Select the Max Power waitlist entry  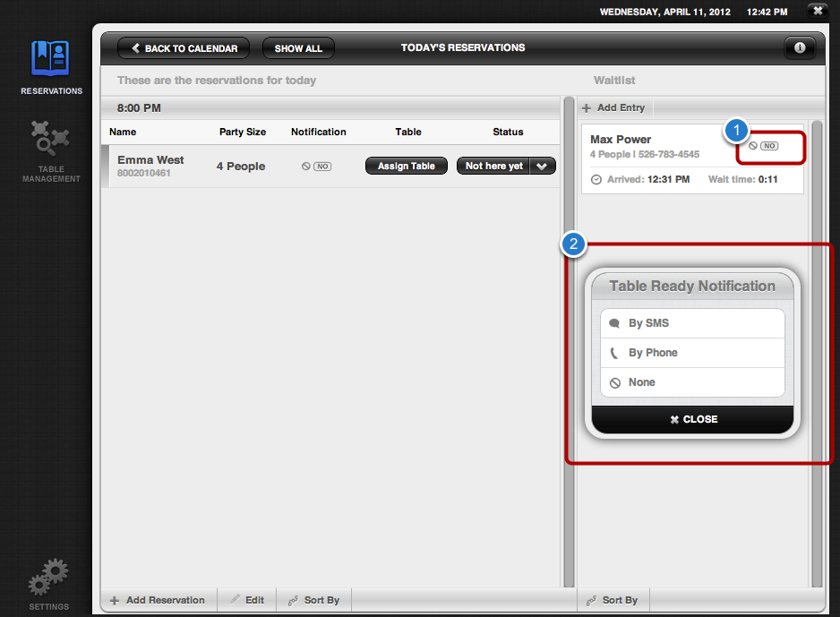pos(692,159)
